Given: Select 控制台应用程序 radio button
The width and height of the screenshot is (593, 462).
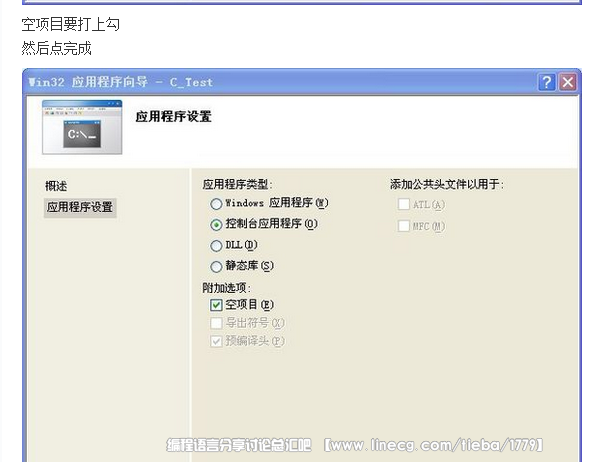Looking at the screenshot, I should [x=216, y=225].
